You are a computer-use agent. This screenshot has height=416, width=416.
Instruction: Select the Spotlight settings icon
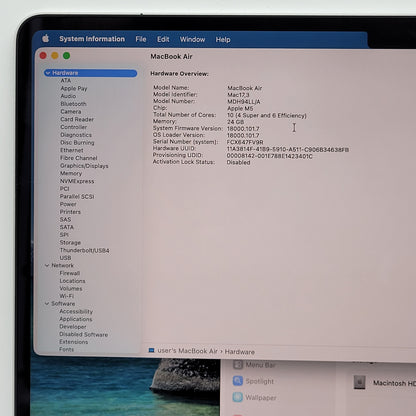click(238, 381)
